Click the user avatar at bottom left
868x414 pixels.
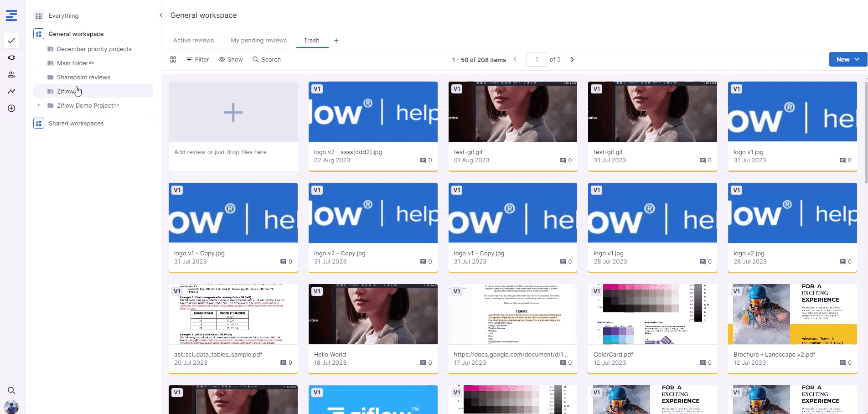(11, 407)
